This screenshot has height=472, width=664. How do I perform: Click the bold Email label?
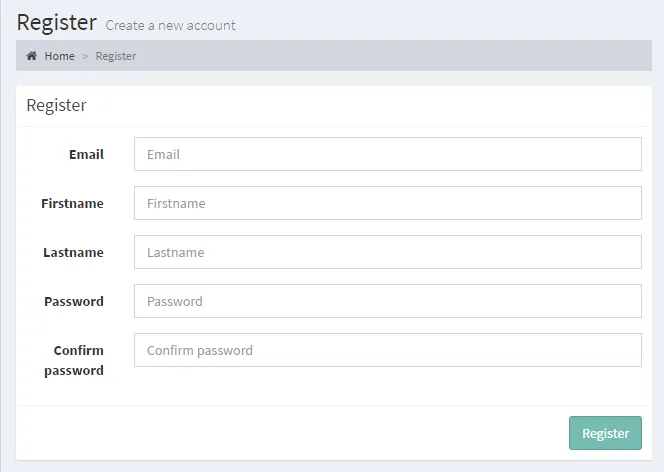tap(86, 155)
